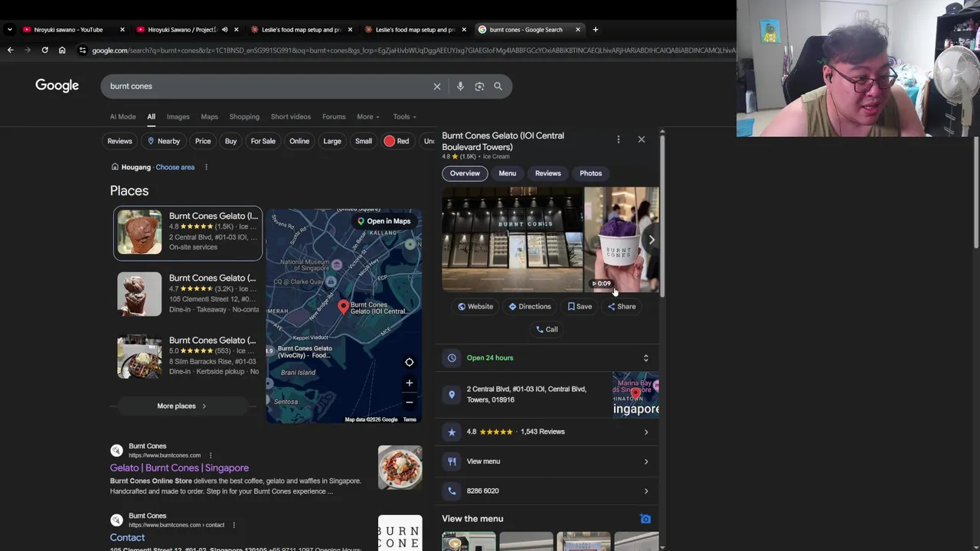This screenshot has height=551, width=980.
Task: Show next photo with carousel arrow
Action: tap(652, 240)
